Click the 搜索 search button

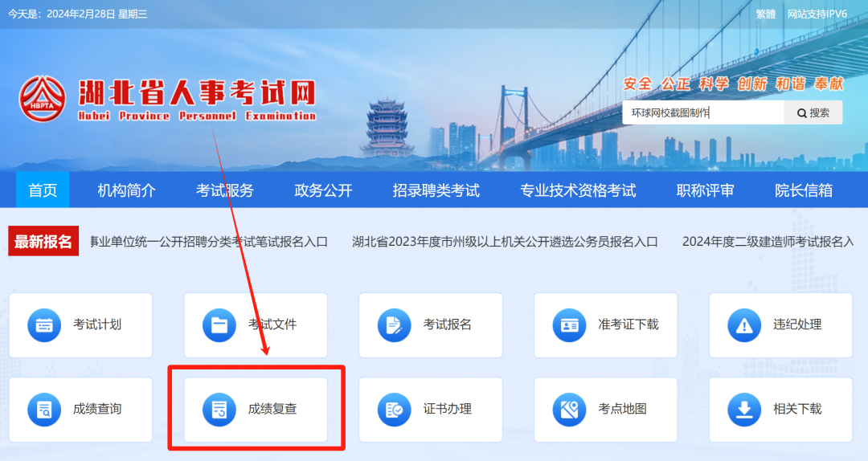813,113
